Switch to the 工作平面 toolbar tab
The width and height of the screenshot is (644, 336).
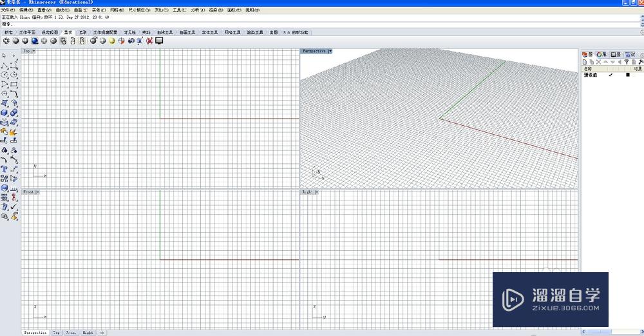28,32
